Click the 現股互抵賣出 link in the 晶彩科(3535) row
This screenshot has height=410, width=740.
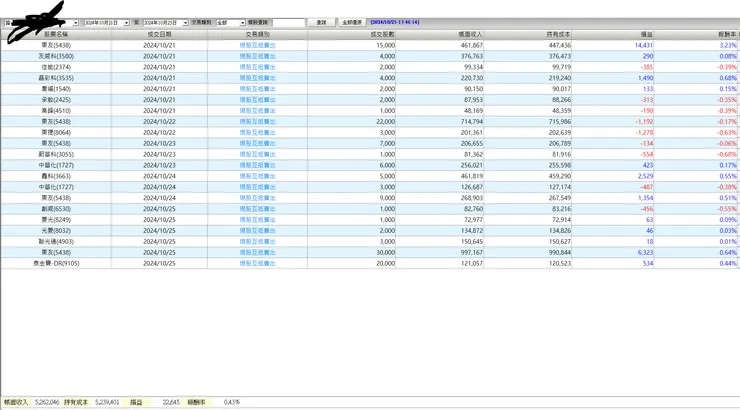261,77
